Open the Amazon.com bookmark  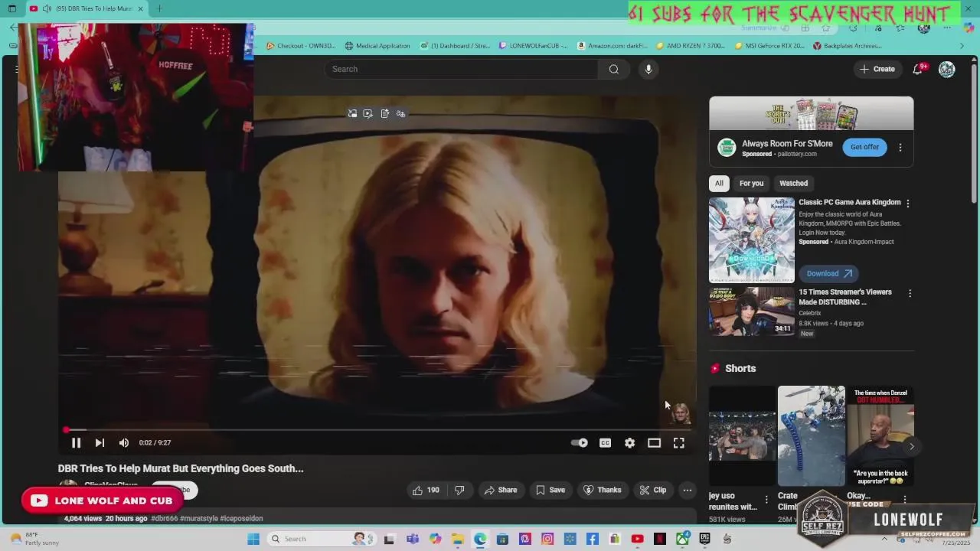[612, 46]
